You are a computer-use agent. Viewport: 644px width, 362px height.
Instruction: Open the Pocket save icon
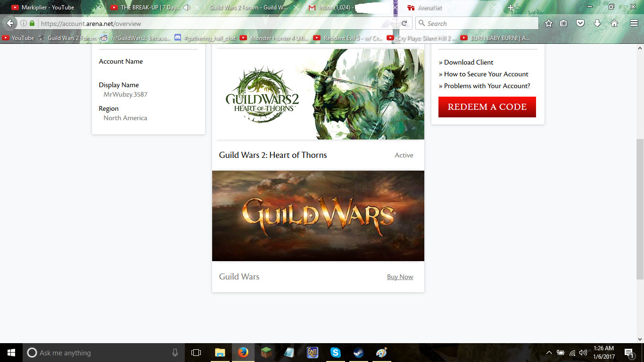pyautogui.click(x=581, y=24)
